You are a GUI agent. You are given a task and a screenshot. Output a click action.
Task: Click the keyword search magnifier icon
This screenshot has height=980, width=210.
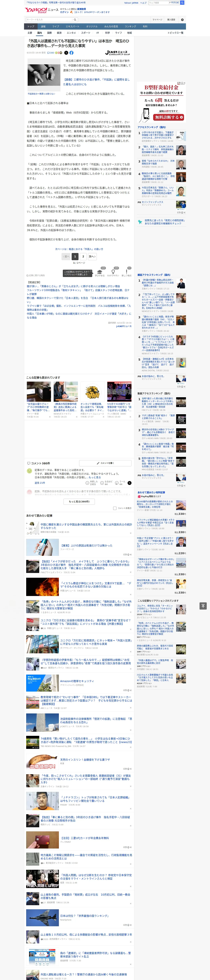click(75, 19)
